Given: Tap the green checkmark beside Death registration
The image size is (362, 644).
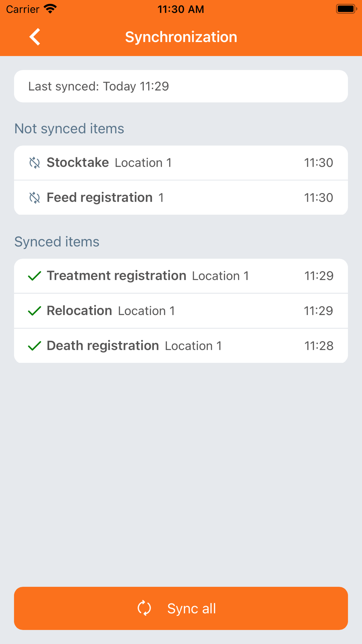Looking at the screenshot, I should point(34,346).
